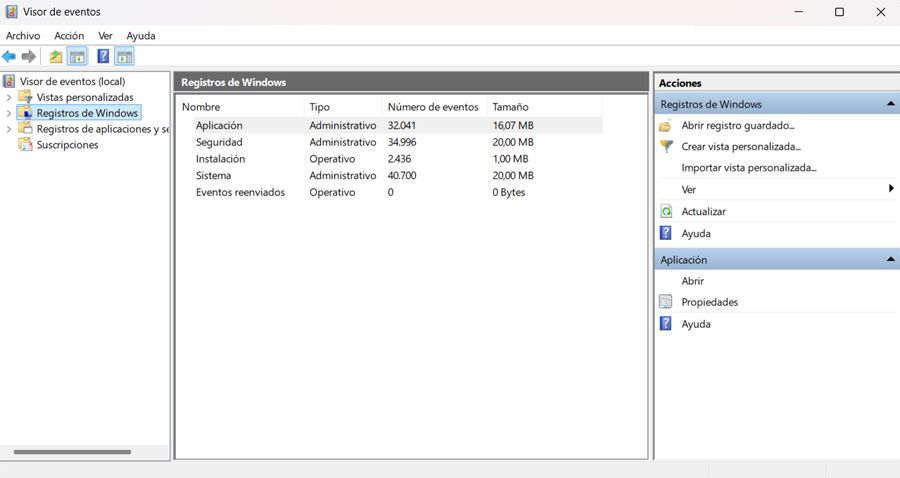900x478 pixels.
Task: Collapse the Aplicación actions section
Action: click(890, 259)
